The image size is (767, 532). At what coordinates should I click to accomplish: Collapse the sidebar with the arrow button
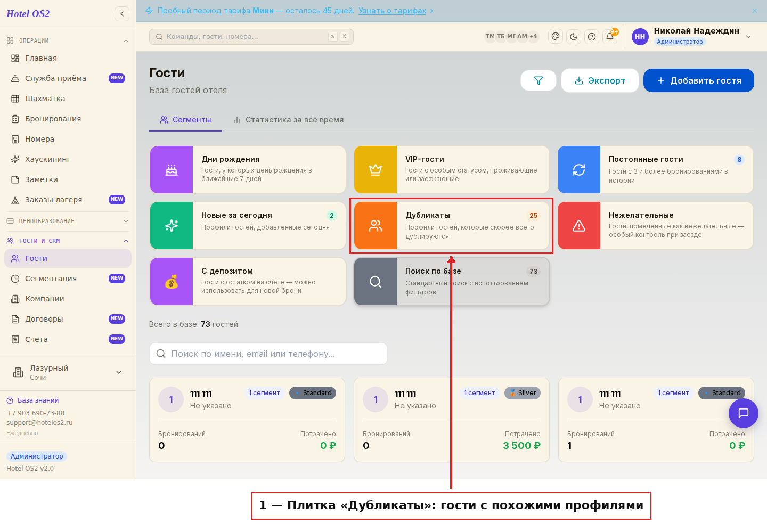[x=122, y=14]
